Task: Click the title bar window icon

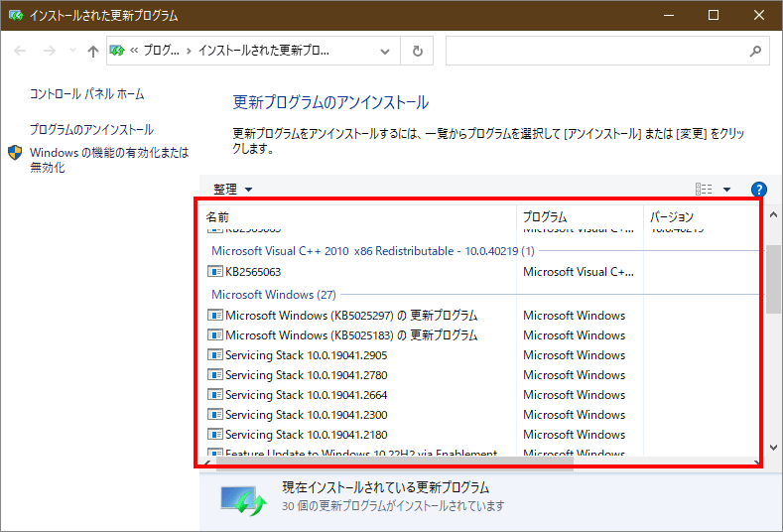Action: click(16, 15)
